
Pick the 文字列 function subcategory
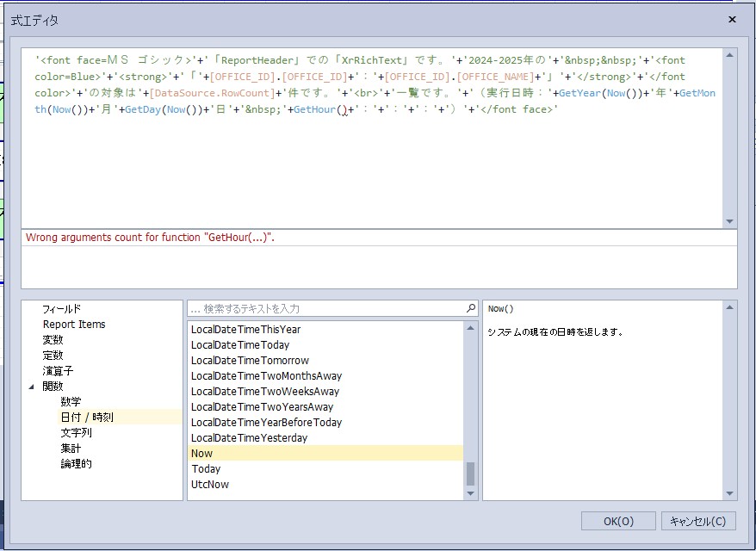tap(76, 432)
